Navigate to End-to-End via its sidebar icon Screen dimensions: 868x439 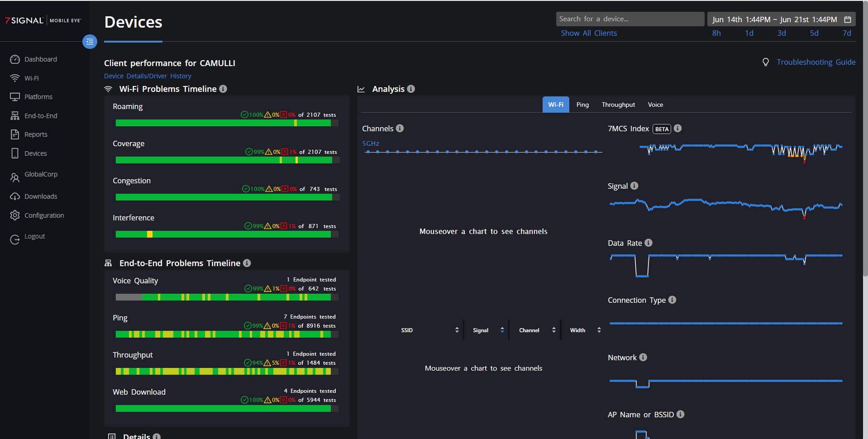click(x=15, y=115)
